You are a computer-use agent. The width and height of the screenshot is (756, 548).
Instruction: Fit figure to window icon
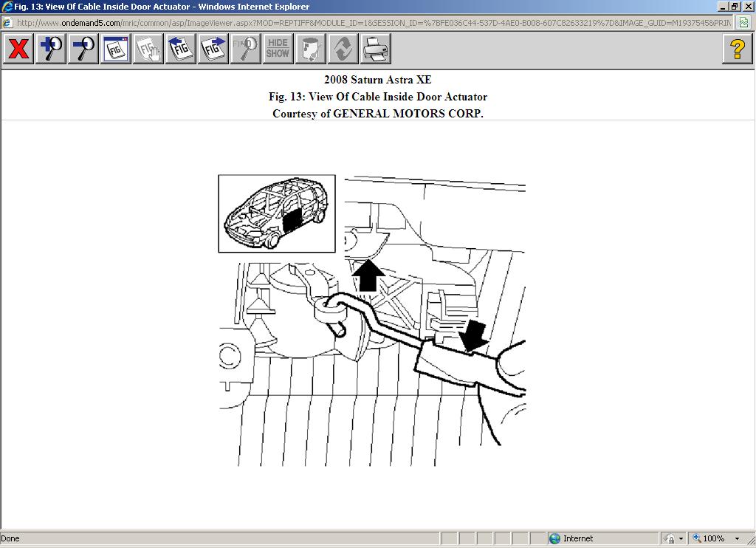pyautogui.click(x=116, y=49)
